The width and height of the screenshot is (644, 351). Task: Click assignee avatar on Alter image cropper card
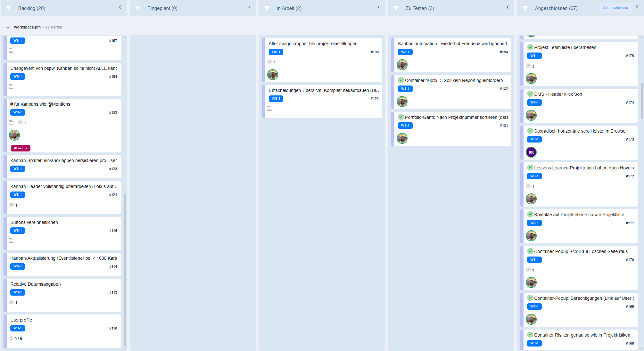click(x=273, y=75)
